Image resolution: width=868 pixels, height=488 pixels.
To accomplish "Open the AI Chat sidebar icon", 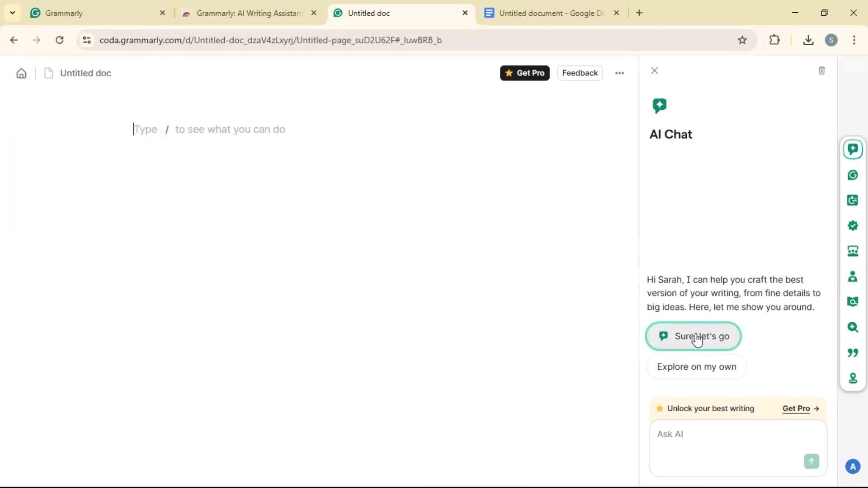I will point(853,150).
